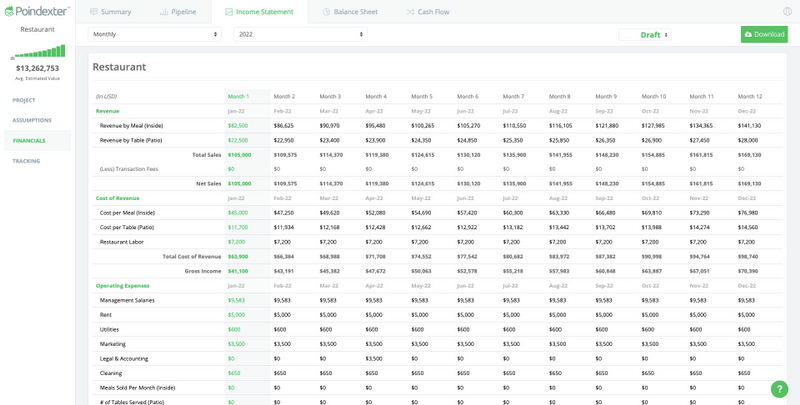
Task: Open the Tracking sidebar section
Action: pyautogui.click(x=26, y=160)
